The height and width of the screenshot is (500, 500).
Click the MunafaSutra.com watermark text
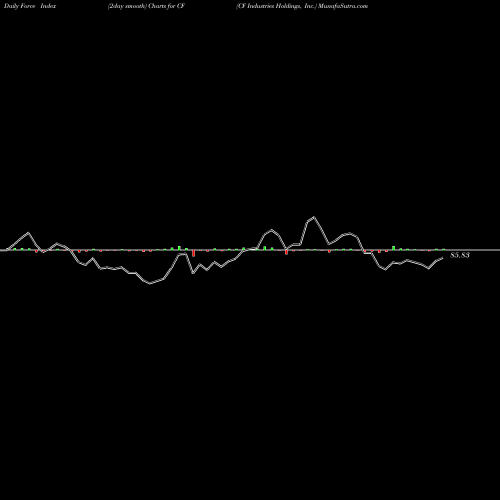click(343, 6)
